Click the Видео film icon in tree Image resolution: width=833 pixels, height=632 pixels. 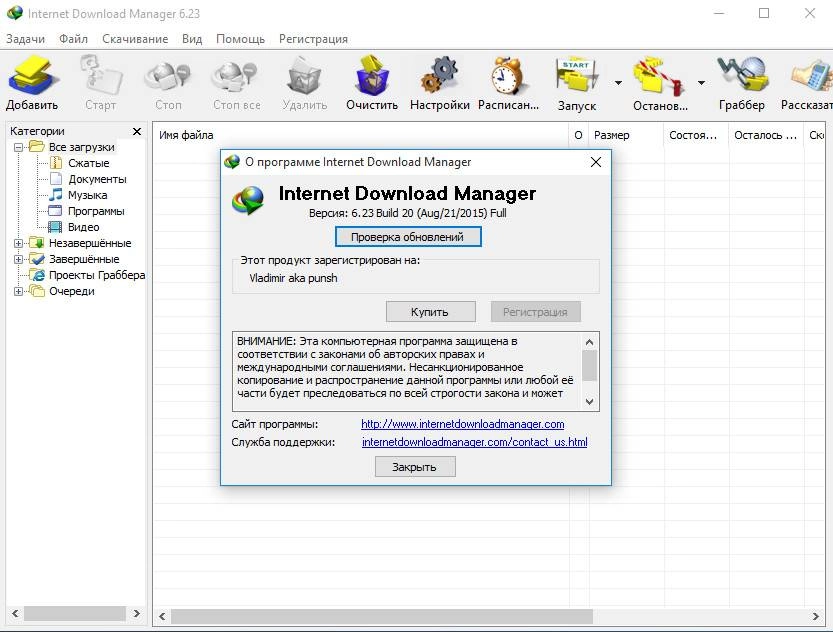pyautogui.click(x=55, y=227)
